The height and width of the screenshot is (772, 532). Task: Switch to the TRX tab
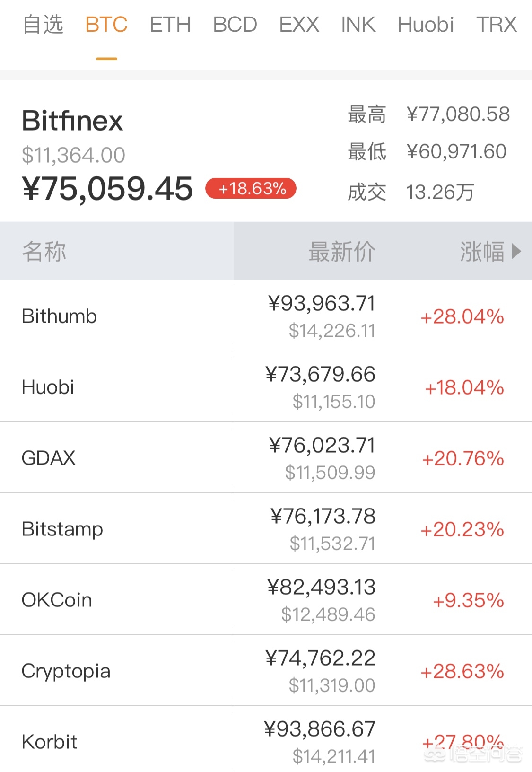496,25
